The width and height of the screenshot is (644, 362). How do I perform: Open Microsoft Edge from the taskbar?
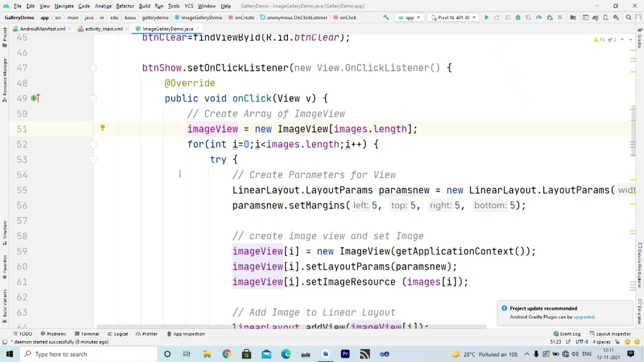pos(286,354)
